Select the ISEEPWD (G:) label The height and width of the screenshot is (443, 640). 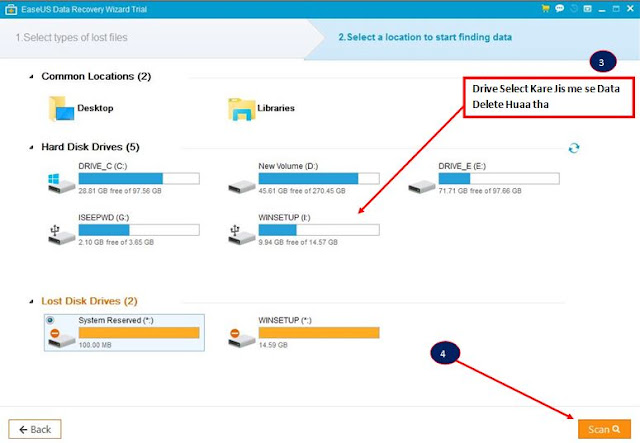pyautogui.click(x=104, y=218)
